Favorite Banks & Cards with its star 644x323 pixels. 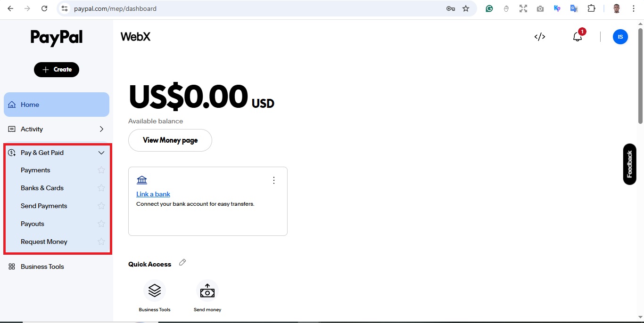pos(101,188)
